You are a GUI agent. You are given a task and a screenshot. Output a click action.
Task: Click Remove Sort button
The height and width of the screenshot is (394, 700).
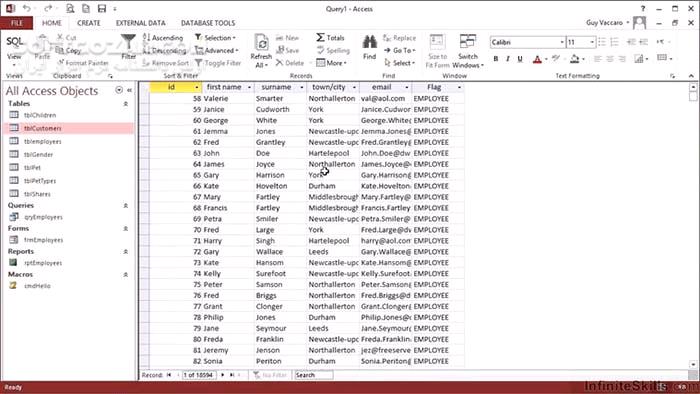coord(166,63)
